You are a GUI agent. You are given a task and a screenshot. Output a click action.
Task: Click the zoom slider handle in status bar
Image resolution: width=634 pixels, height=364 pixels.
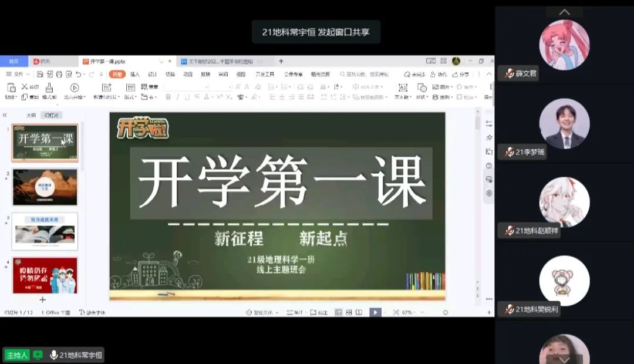[445, 312]
